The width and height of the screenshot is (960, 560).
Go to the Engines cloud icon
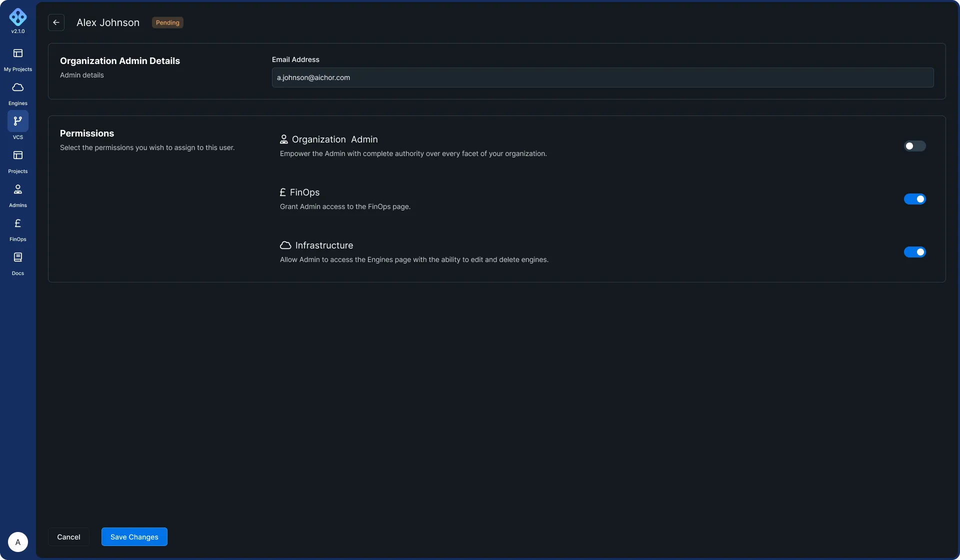[18, 87]
